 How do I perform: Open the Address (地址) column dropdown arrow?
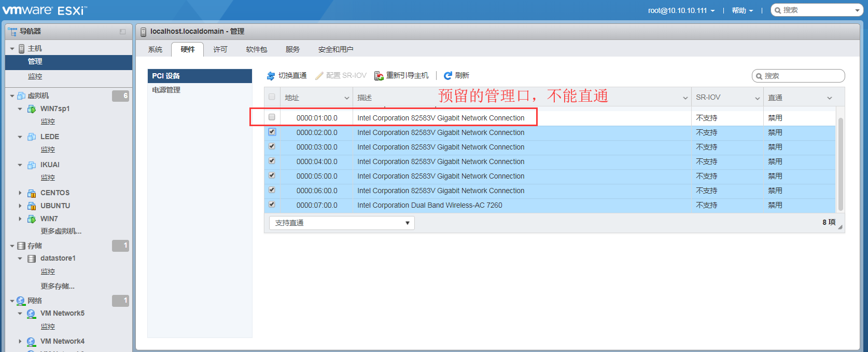pos(347,98)
